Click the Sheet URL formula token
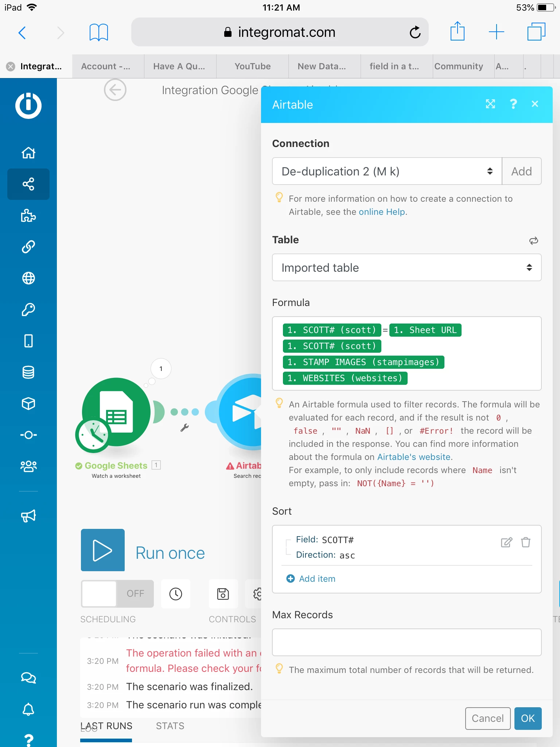The width and height of the screenshot is (560, 747). point(425,330)
